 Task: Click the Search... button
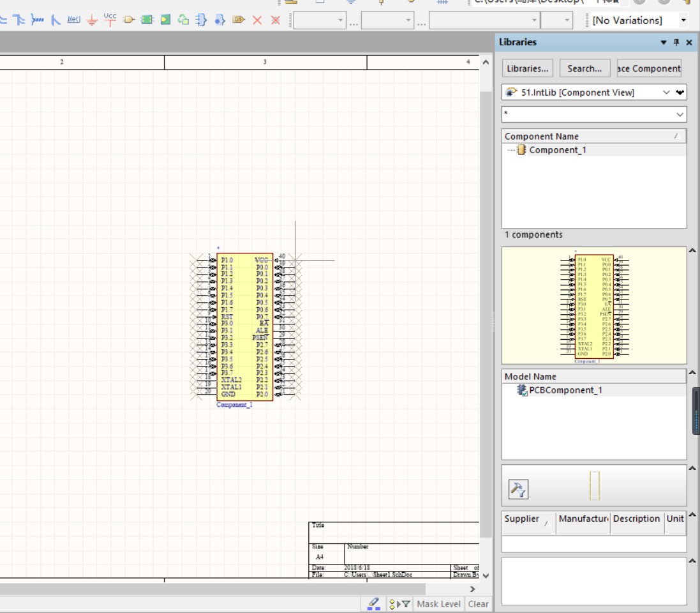click(585, 68)
